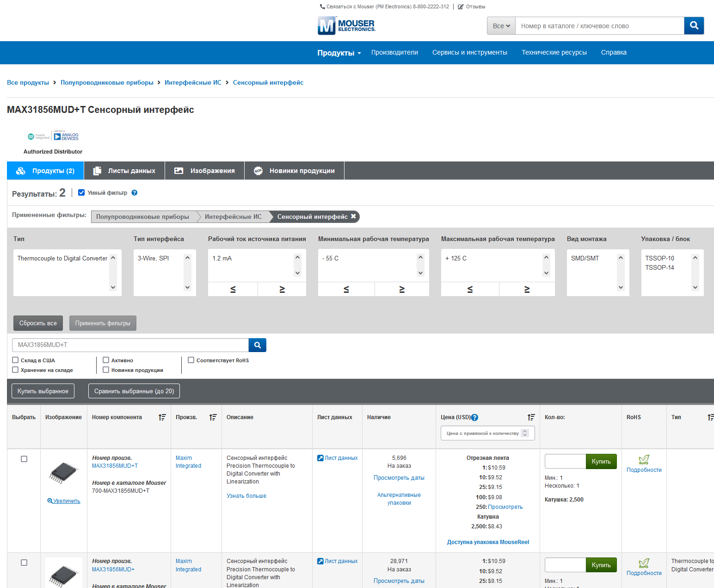Switch to the Продукты (2) tab
The width and height of the screenshot is (714, 588).
tap(45, 171)
